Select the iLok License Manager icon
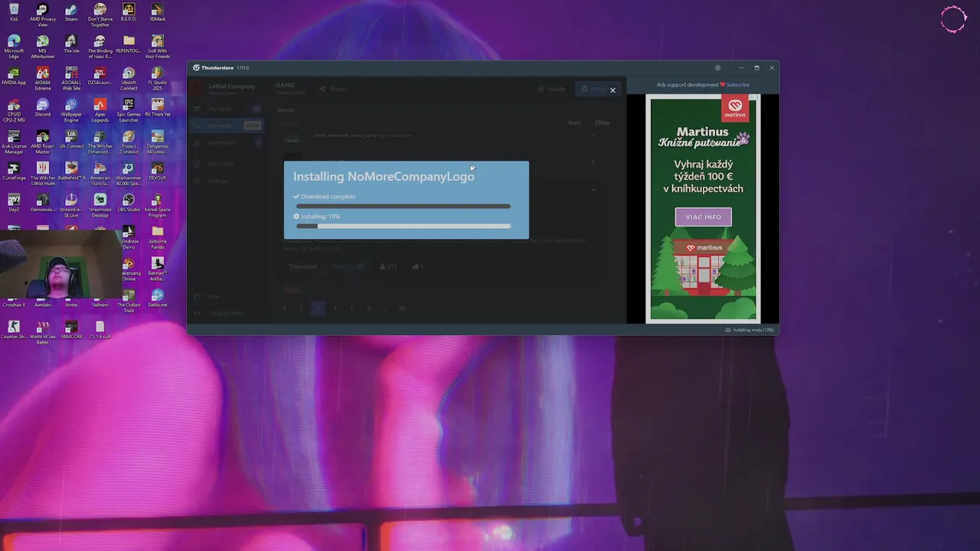The height and width of the screenshot is (551, 980). (14, 142)
